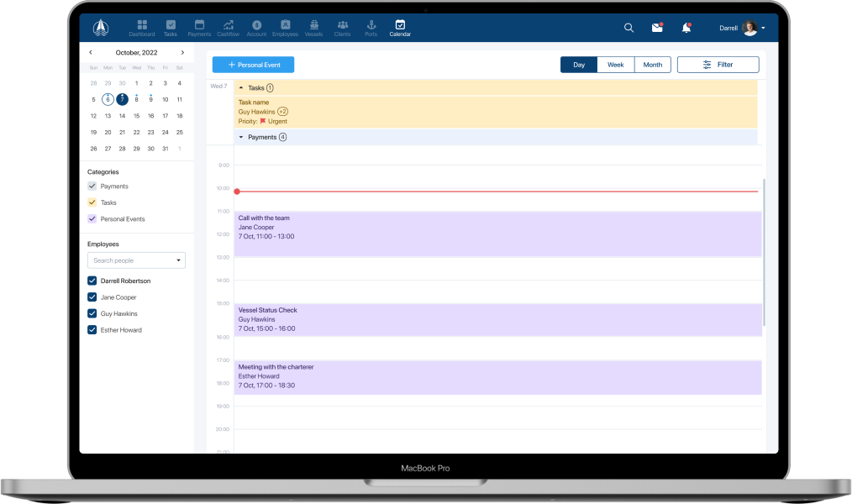Open the Vessels section
The width and height of the screenshot is (852, 504).
[313, 28]
